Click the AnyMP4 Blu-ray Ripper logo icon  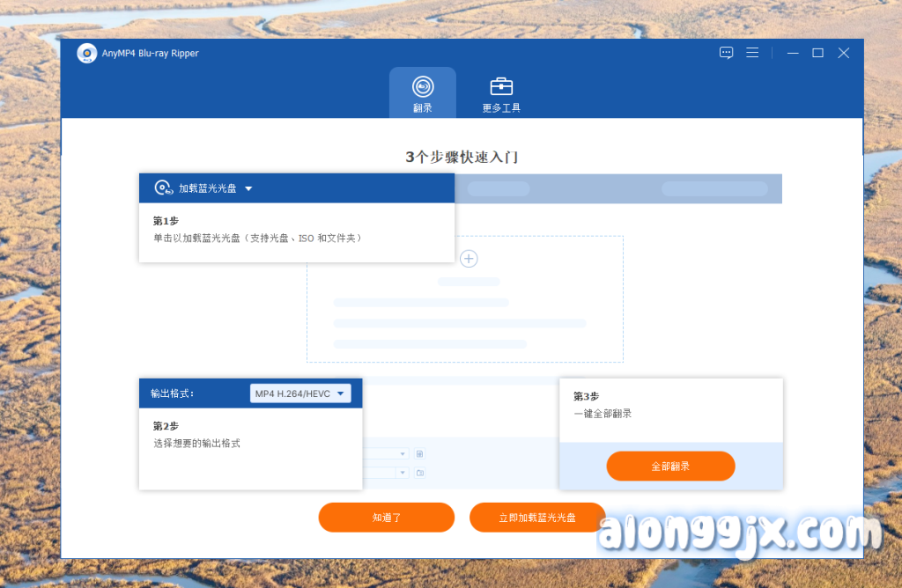(x=86, y=54)
